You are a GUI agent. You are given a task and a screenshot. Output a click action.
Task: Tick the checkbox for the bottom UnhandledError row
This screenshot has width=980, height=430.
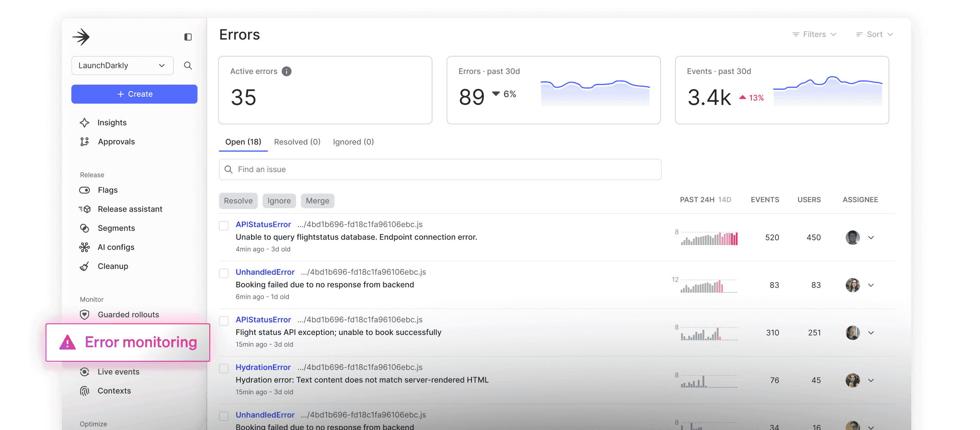tap(224, 416)
